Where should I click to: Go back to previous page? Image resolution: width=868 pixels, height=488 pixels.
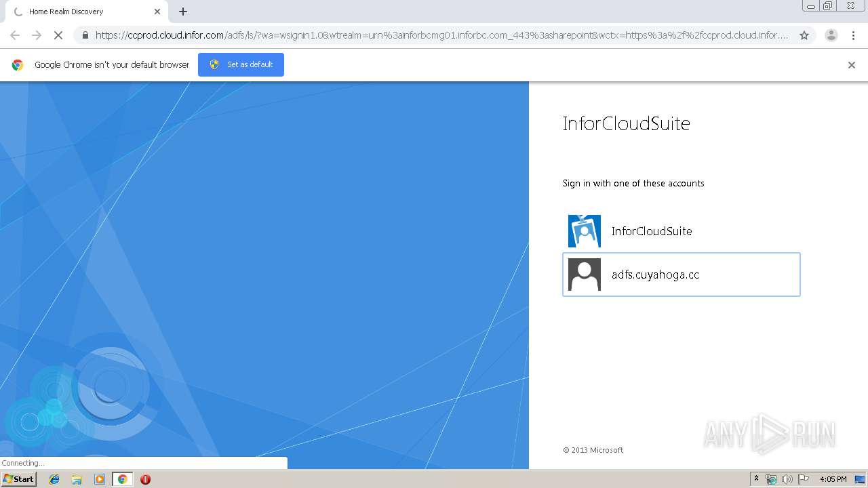click(15, 35)
